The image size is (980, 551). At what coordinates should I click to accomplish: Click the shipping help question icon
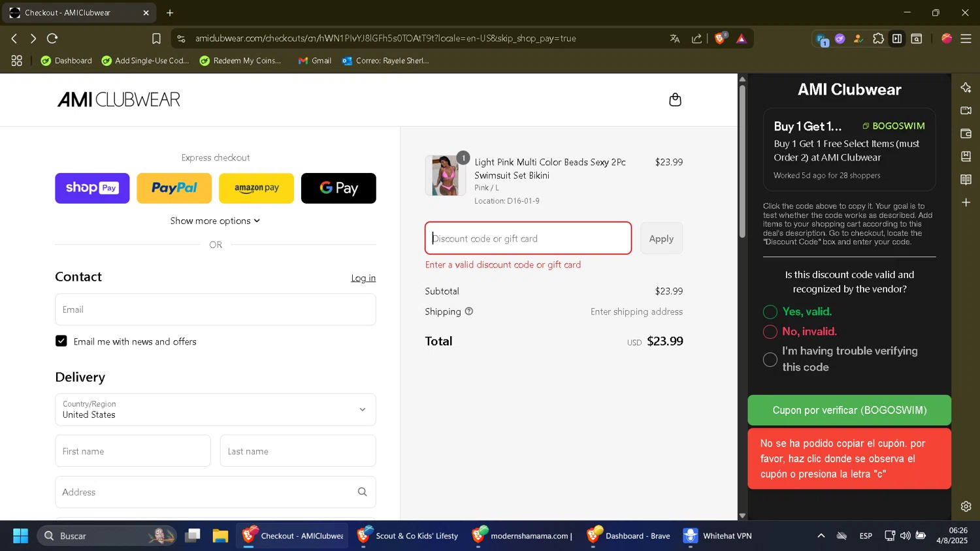(468, 311)
